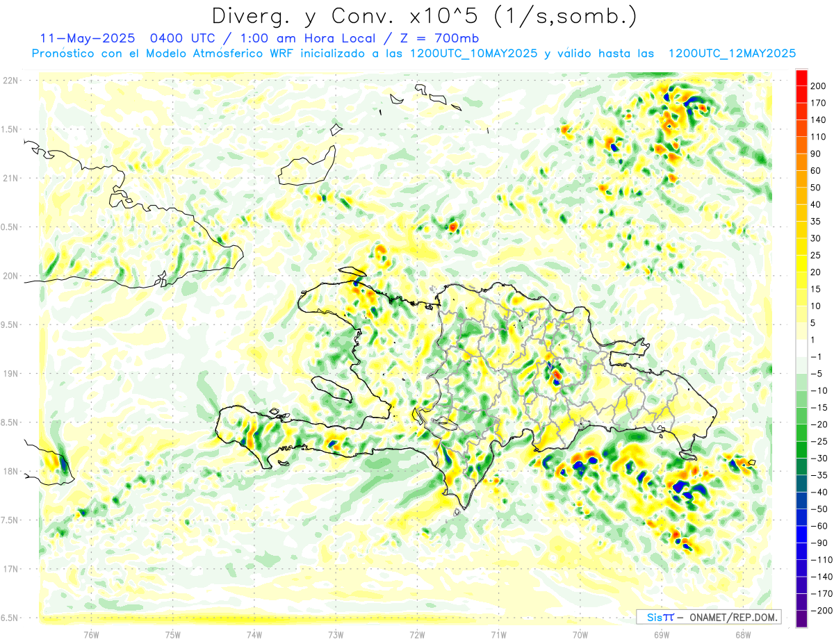Click the '75W' longitude label
This screenshot has width=834, height=644.
(173, 634)
